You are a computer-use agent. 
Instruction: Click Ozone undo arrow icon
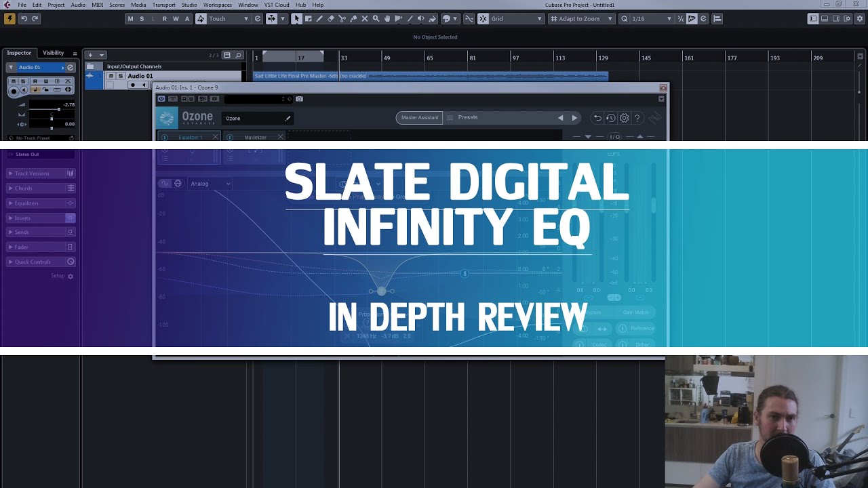click(597, 118)
